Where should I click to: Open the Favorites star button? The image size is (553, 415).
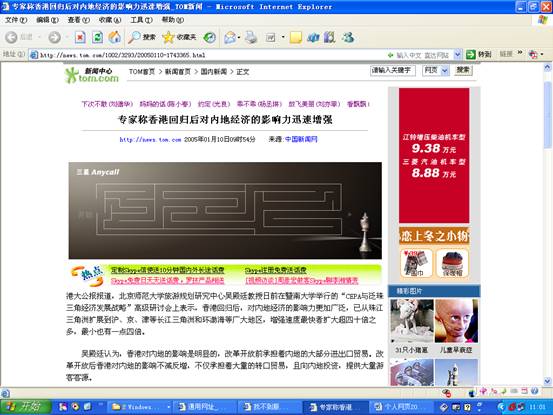179,37
